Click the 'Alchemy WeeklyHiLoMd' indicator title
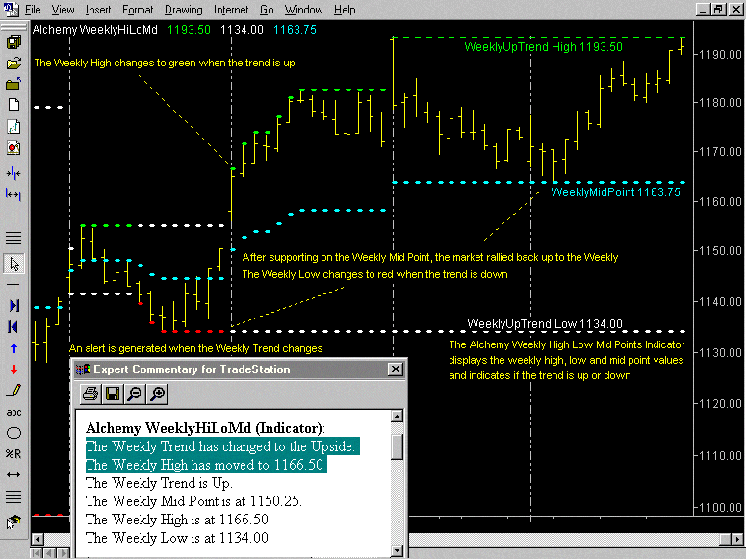The image size is (746, 560). [x=94, y=30]
